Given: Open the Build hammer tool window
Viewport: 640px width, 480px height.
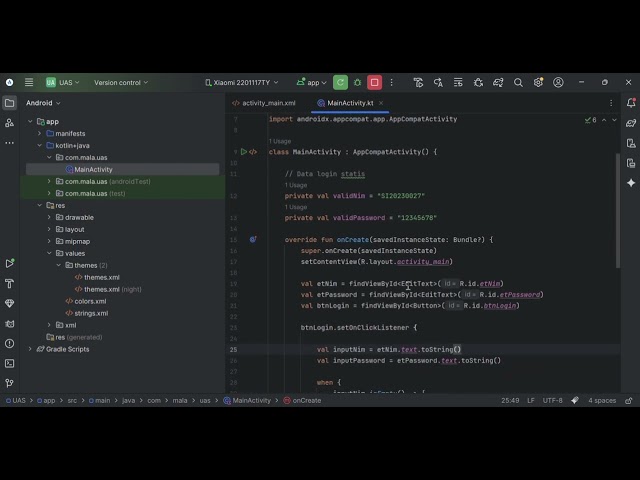Looking at the screenshot, I should [x=9, y=283].
